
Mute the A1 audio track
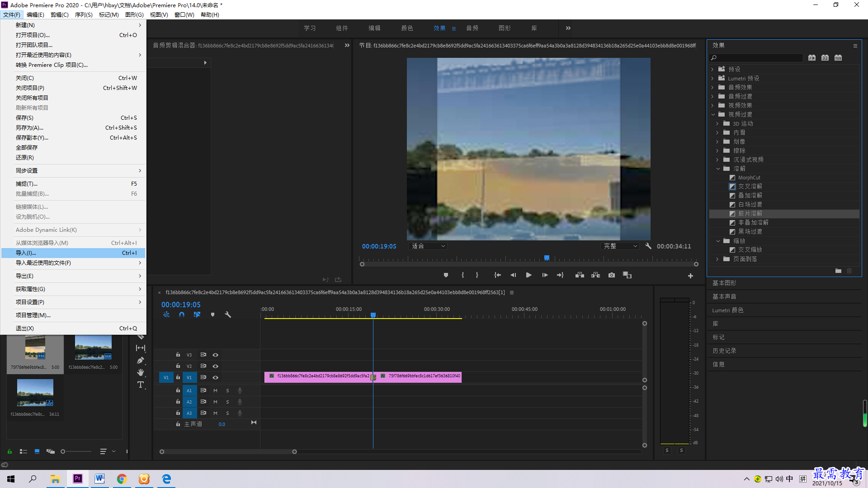point(215,390)
